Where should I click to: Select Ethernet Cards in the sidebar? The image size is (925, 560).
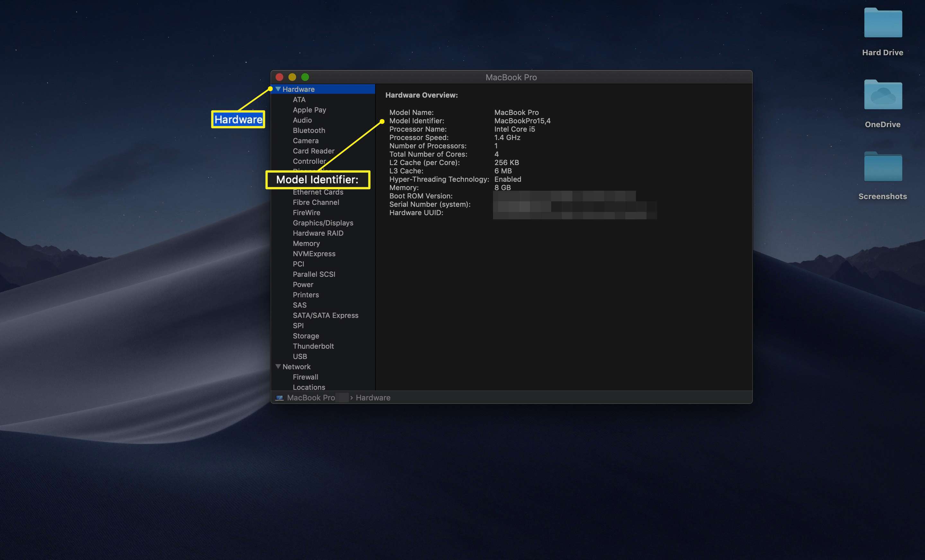[x=318, y=192]
